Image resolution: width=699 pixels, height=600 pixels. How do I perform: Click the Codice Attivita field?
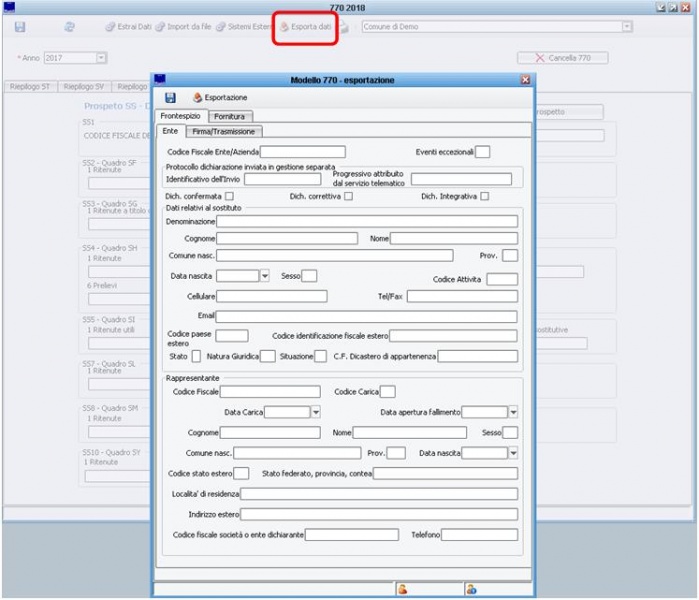(x=502, y=279)
